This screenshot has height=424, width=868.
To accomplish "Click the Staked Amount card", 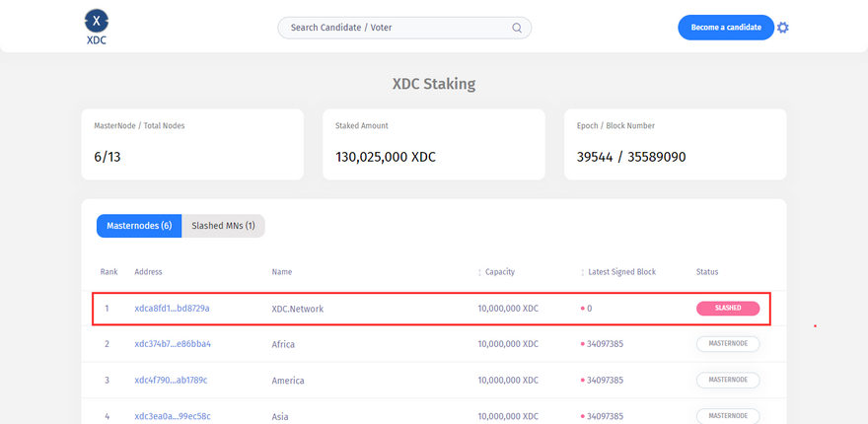I will tap(433, 144).
